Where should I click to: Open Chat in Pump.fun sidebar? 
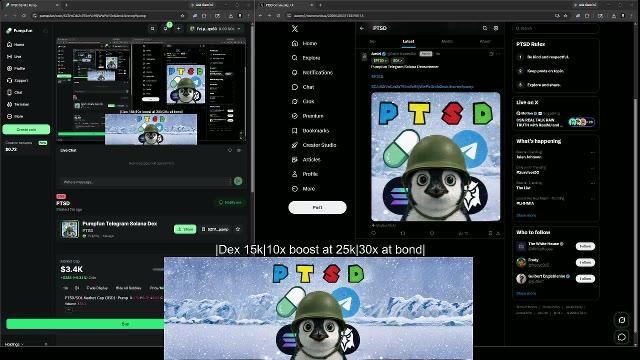(x=15, y=92)
